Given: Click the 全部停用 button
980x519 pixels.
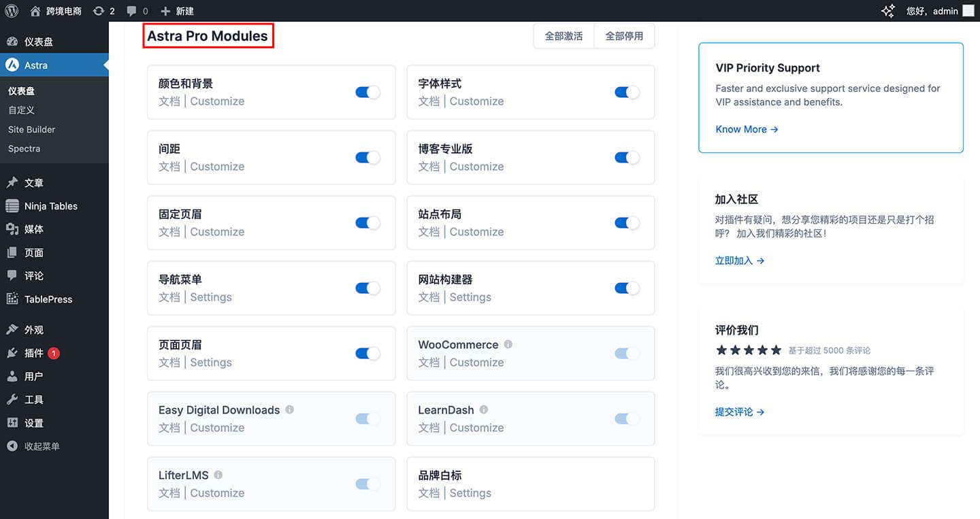Looking at the screenshot, I should (624, 36).
